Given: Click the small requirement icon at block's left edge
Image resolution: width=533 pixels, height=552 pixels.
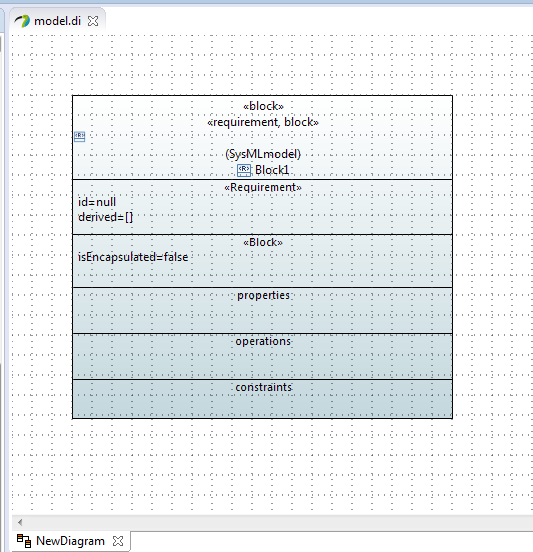Looking at the screenshot, I should tap(80, 137).
